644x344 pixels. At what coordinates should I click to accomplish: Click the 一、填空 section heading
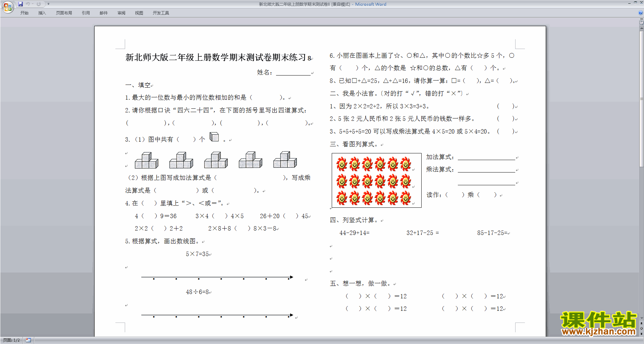click(138, 85)
